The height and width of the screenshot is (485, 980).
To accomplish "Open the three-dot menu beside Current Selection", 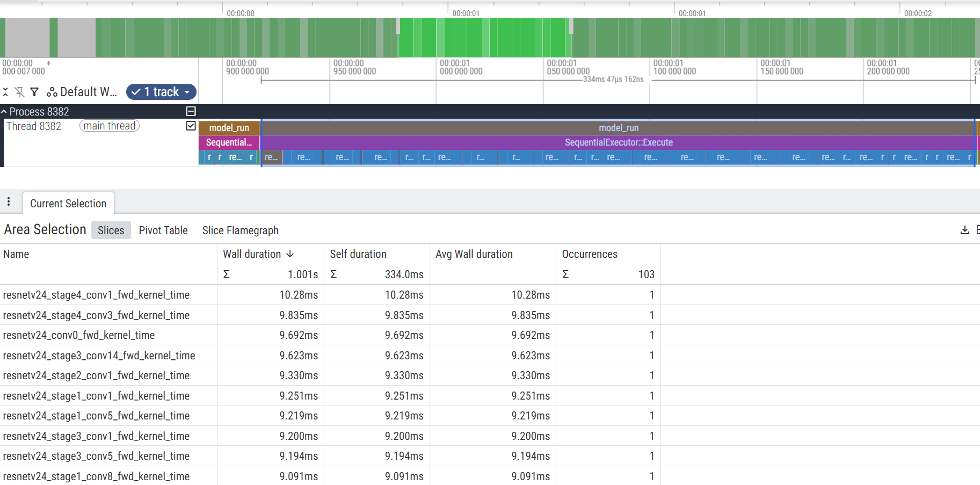I will pos(10,201).
